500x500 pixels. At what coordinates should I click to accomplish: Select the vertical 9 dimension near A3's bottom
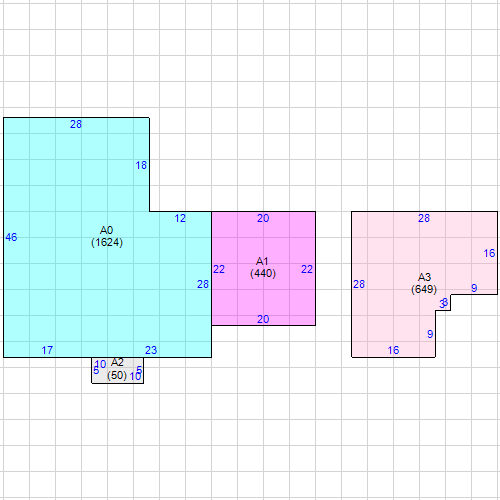430,334
